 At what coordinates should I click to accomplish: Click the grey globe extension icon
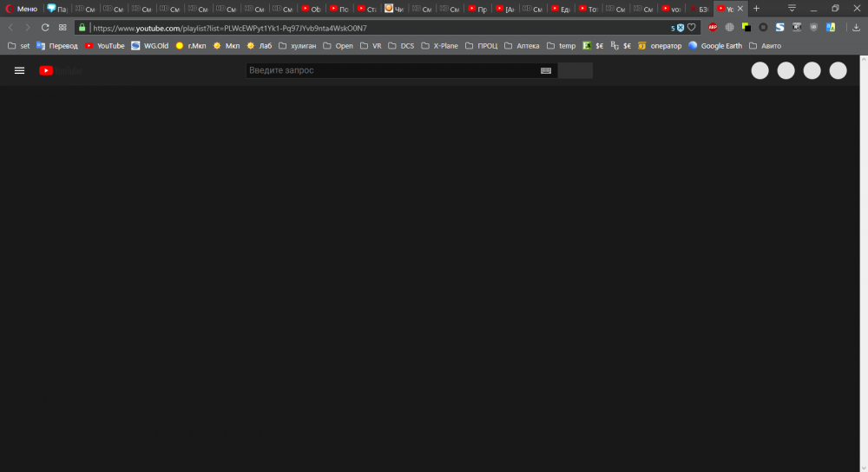click(730, 27)
